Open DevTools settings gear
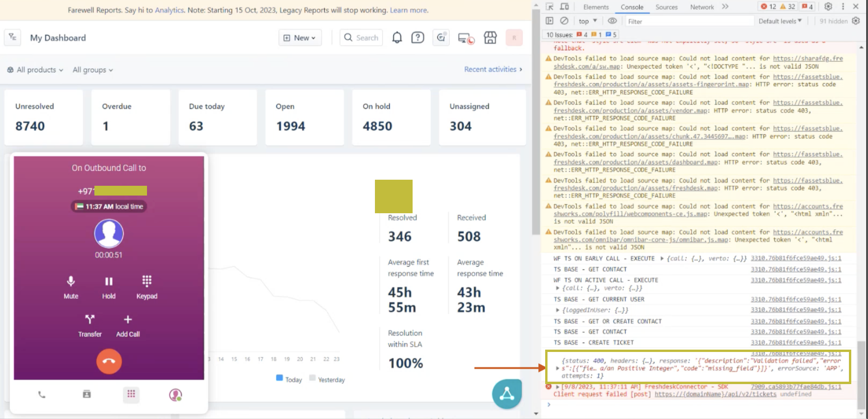 point(828,7)
